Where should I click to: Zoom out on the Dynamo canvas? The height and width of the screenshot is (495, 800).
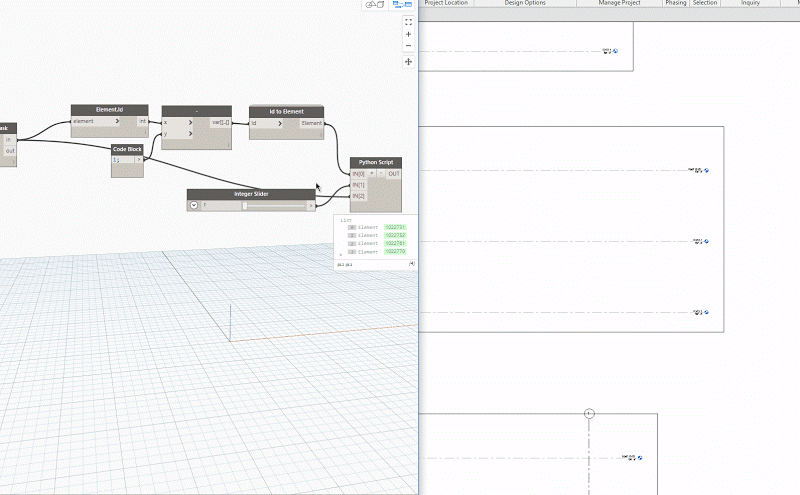tap(408, 45)
